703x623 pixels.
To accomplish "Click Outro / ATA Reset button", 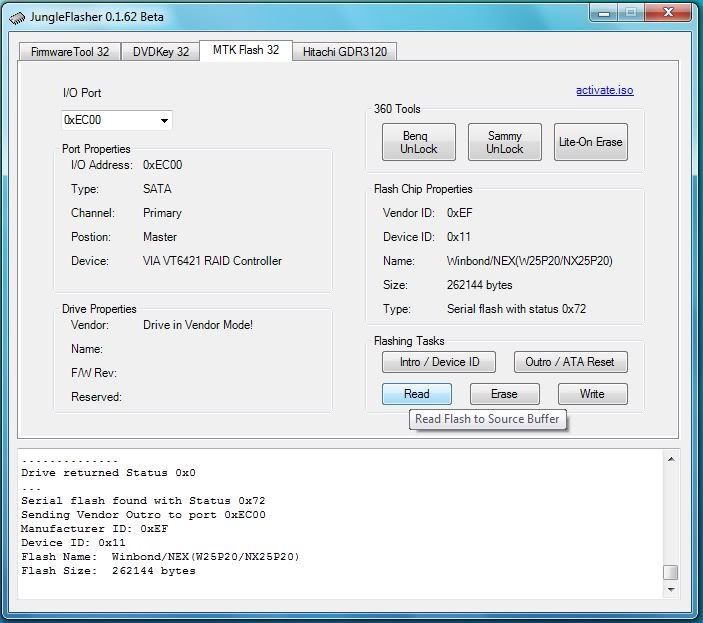I will click(x=570, y=362).
